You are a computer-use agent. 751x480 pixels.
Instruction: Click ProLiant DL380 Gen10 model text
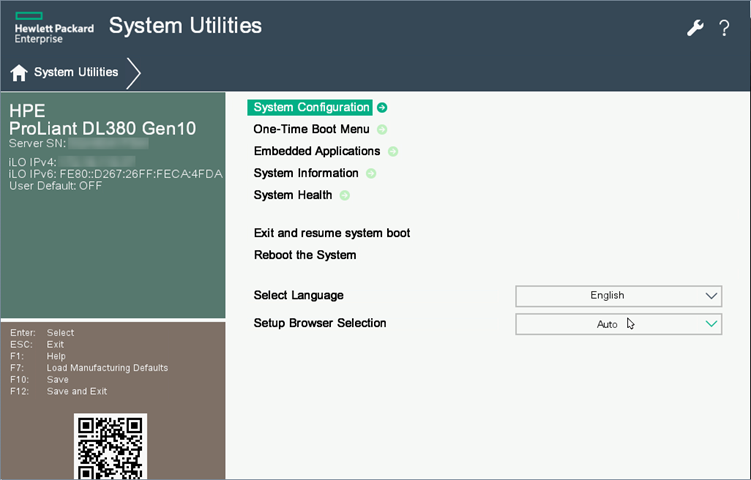102,128
